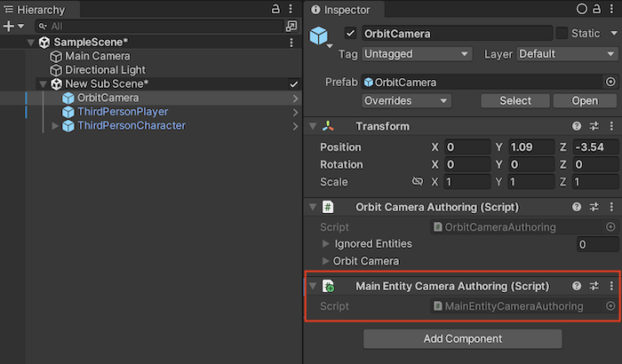Click the Add Component button

coord(462,338)
